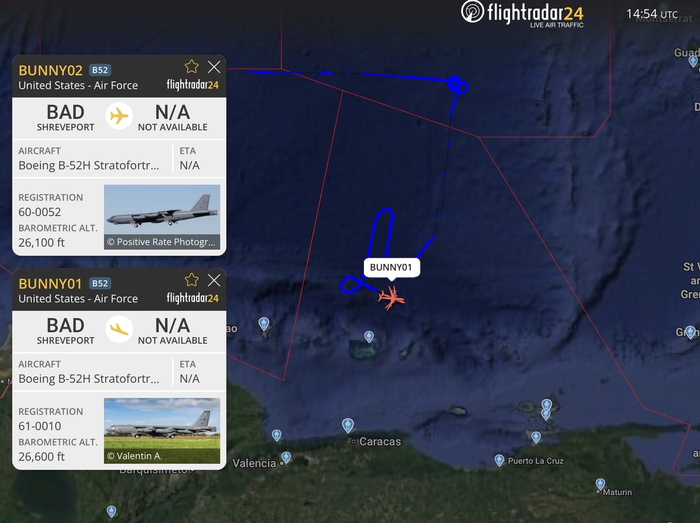Favorite BUNNY02 flight with star icon
Screen dimensions: 700x523
[192, 66]
